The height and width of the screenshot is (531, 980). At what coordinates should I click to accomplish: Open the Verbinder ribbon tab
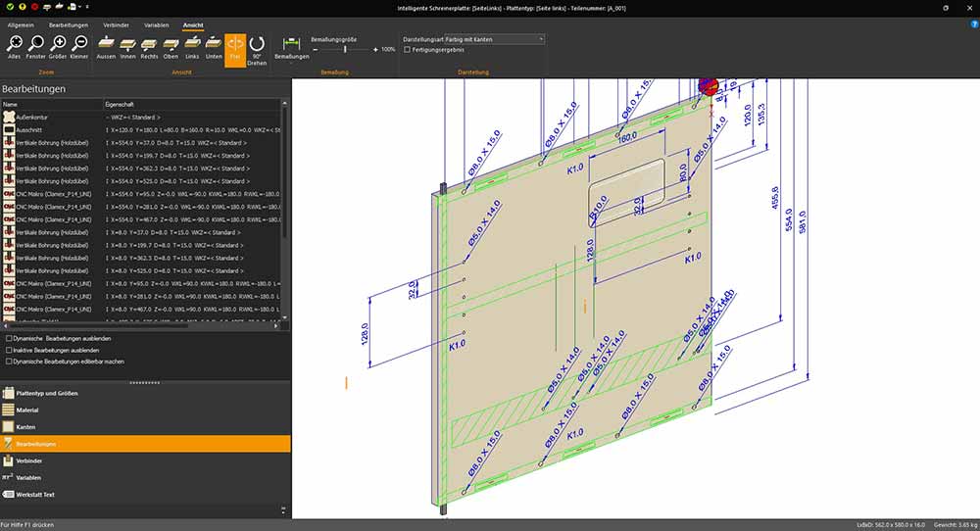(117, 25)
